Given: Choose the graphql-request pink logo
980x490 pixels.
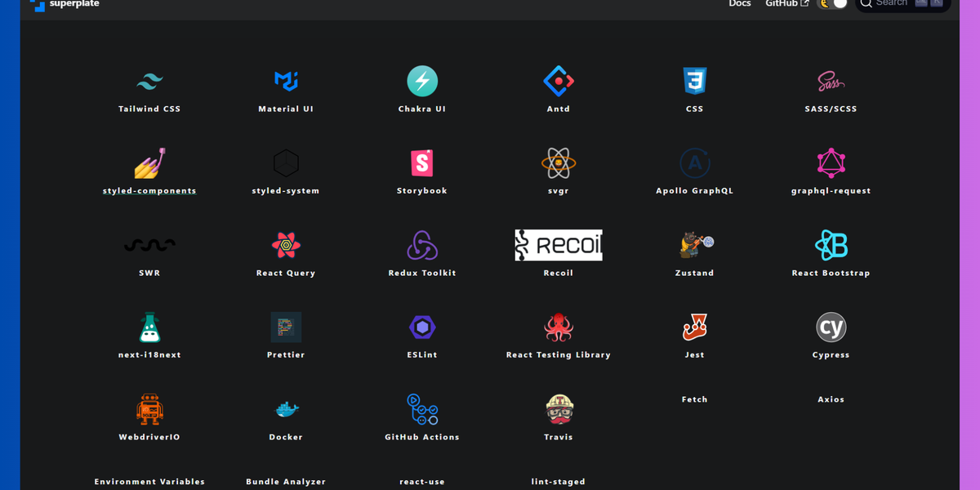Looking at the screenshot, I should pyautogui.click(x=831, y=163).
